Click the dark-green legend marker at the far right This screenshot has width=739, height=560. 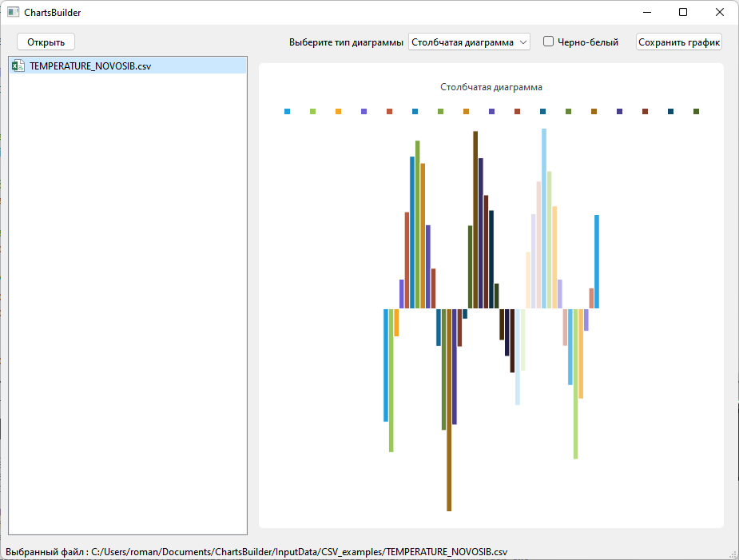pyautogui.click(x=696, y=111)
